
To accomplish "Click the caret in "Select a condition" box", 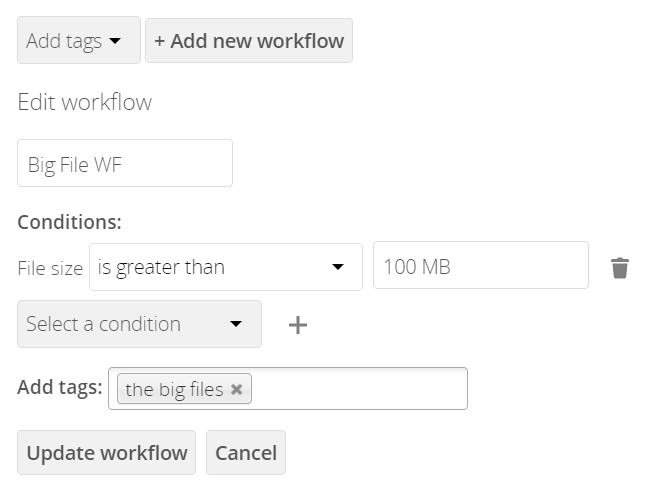I will [x=236, y=324].
